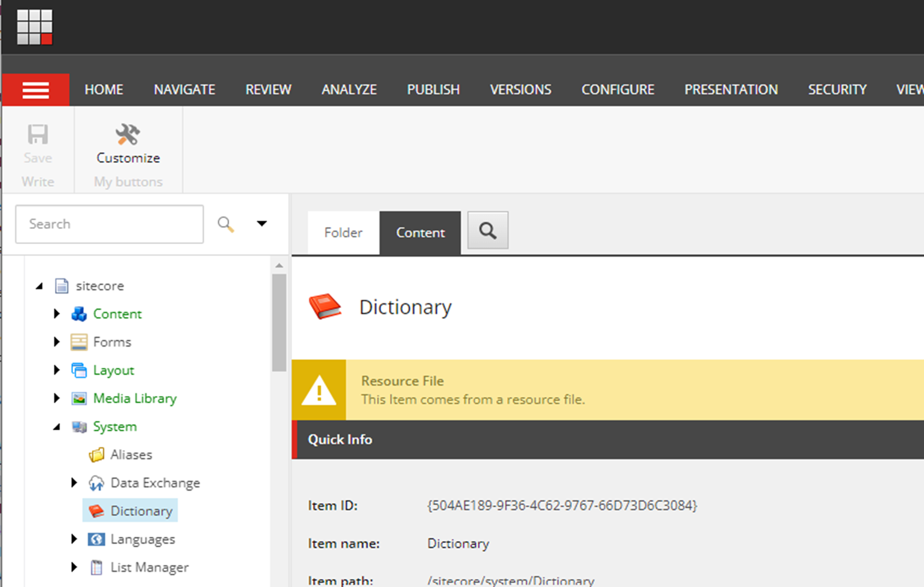Click the Item name value Dictionary
The height and width of the screenshot is (587, 924).
[x=458, y=544]
